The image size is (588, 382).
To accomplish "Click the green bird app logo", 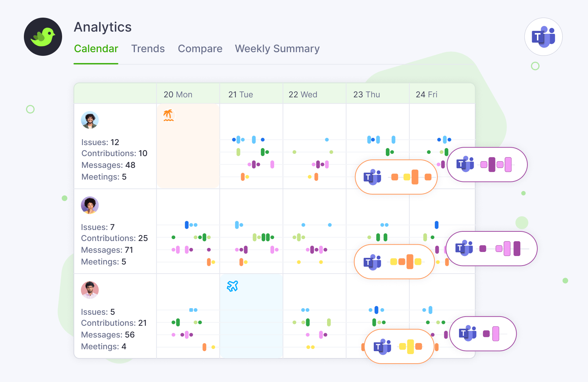I will [43, 37].
